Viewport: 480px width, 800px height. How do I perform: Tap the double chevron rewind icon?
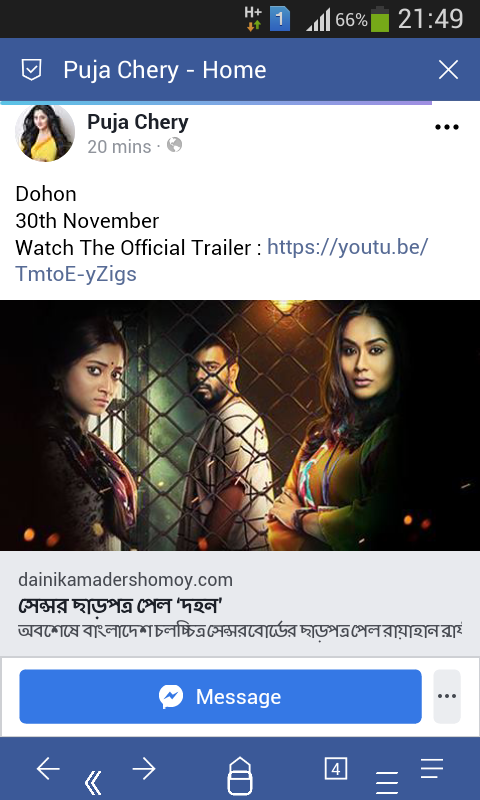(x=93, y=782)
